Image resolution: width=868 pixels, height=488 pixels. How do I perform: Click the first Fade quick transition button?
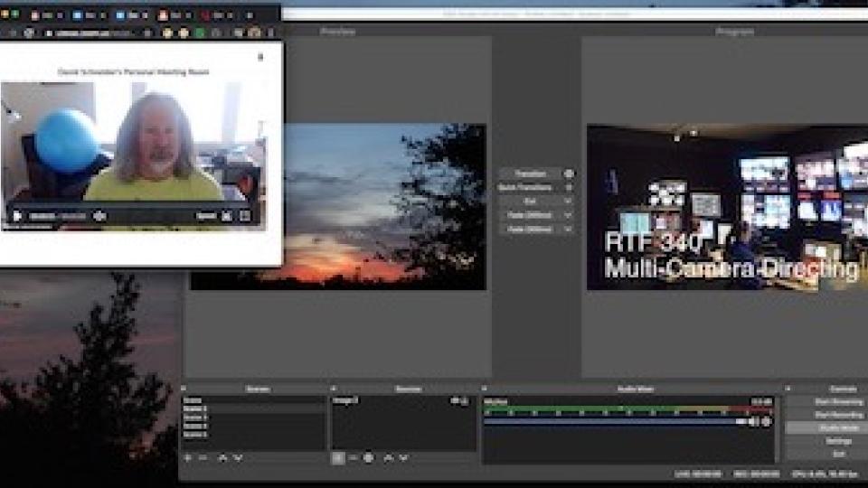point(531,215)
